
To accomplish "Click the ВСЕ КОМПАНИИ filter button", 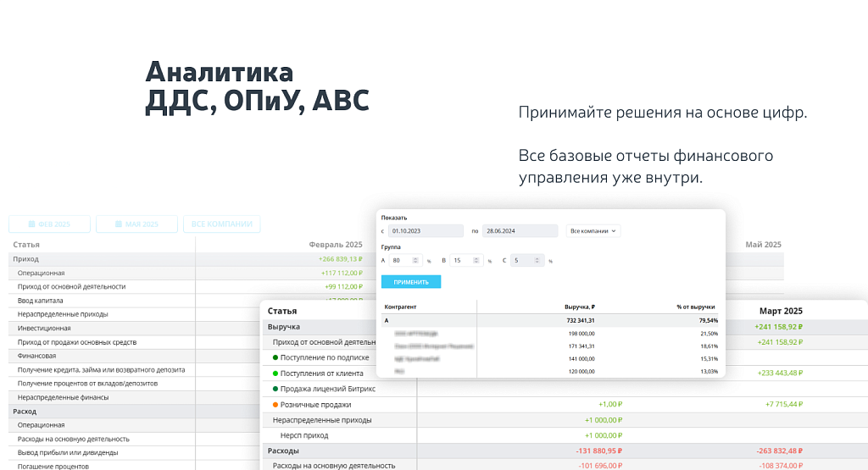I will (221, 224).
